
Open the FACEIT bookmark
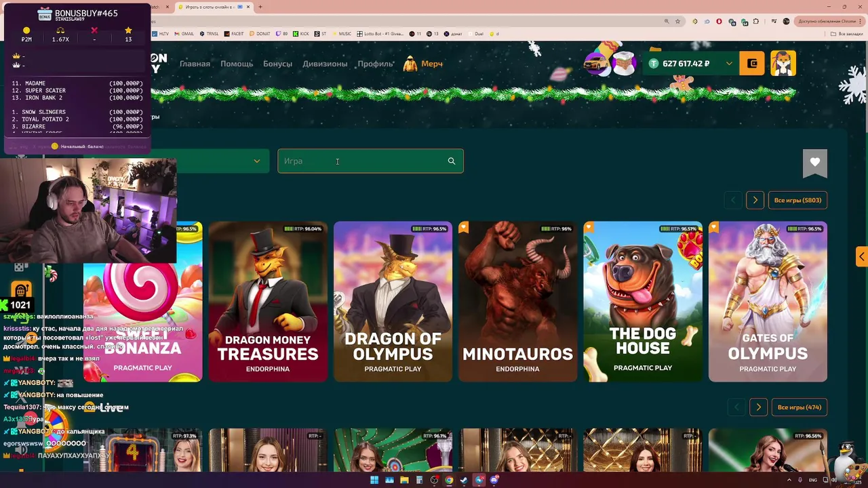pyautogui.click(x=235, y=33)
